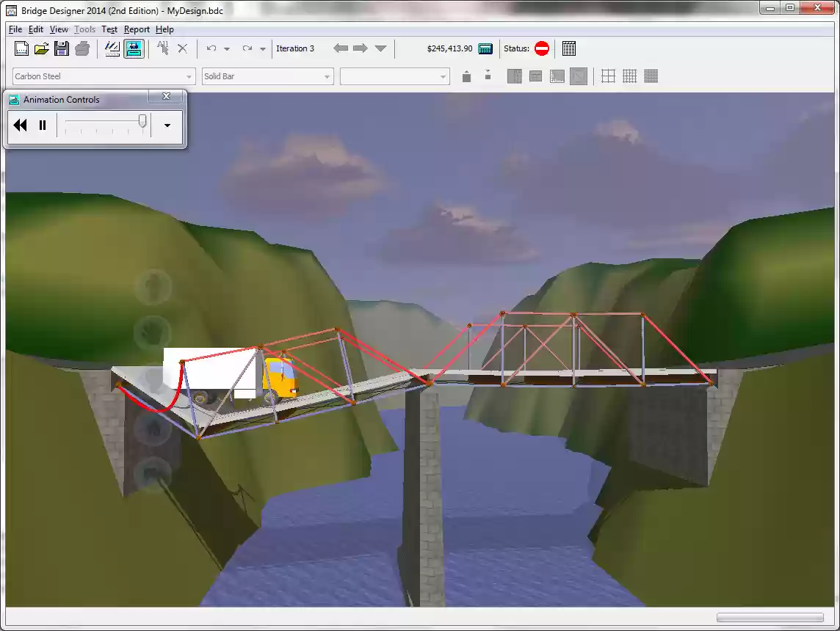Image resolution: width=840 pixels, height=631 pixels.
Task: Go forward to next iteration
Action: [361, 48]
